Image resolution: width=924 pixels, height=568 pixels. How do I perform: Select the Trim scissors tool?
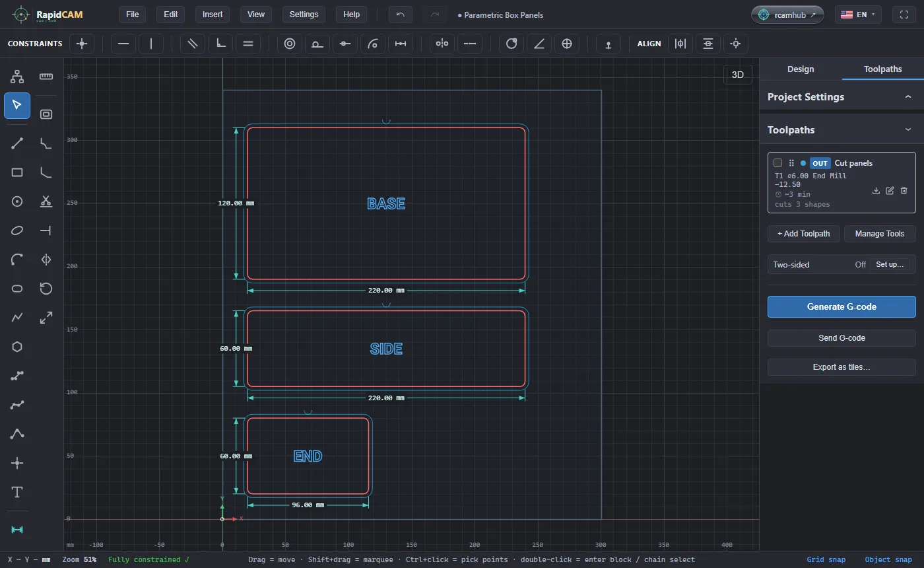(46, 201)
